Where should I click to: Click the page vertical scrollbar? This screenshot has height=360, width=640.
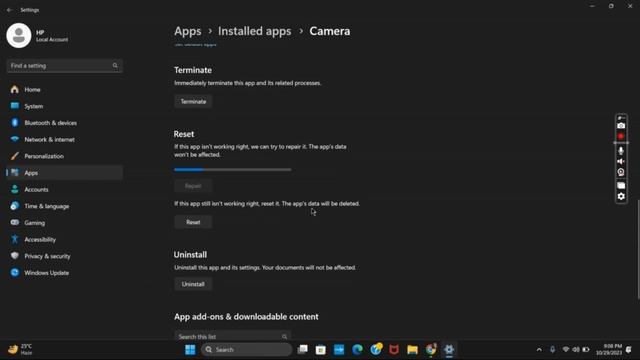[x=638, y=249]
